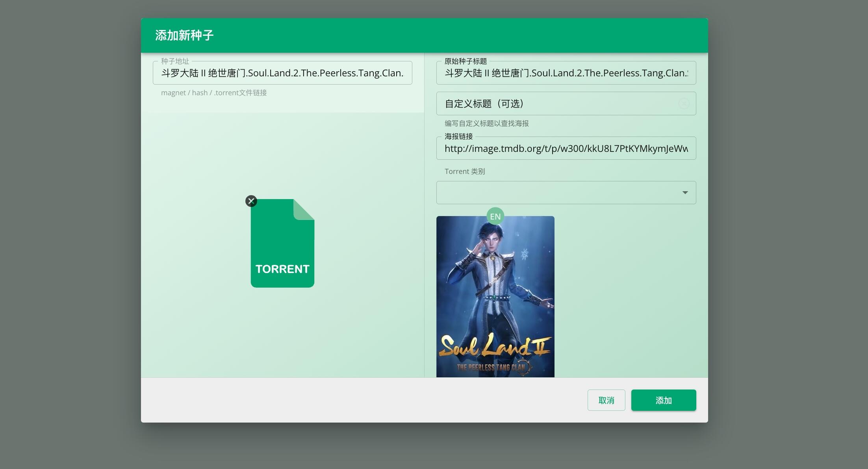This screenshot has height=469, width=868.
Task: Focus the 海报链接 poster URL field
Action: 566,148
